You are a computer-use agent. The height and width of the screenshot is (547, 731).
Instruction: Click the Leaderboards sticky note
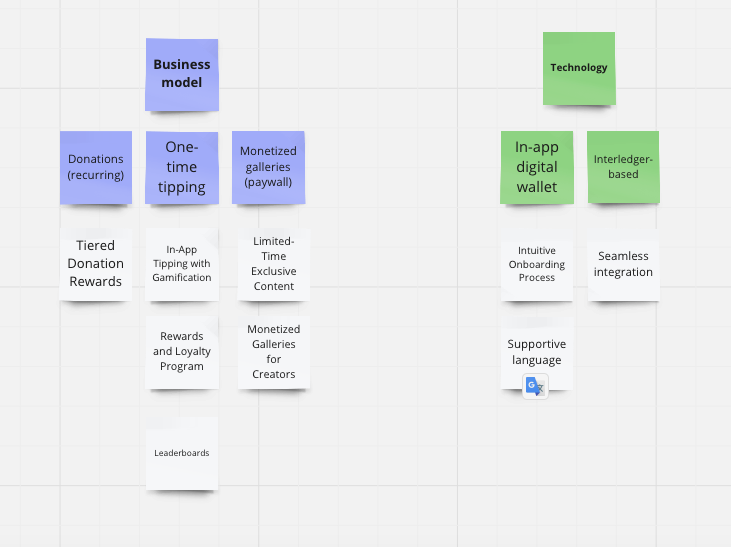[x=182, y=453]
